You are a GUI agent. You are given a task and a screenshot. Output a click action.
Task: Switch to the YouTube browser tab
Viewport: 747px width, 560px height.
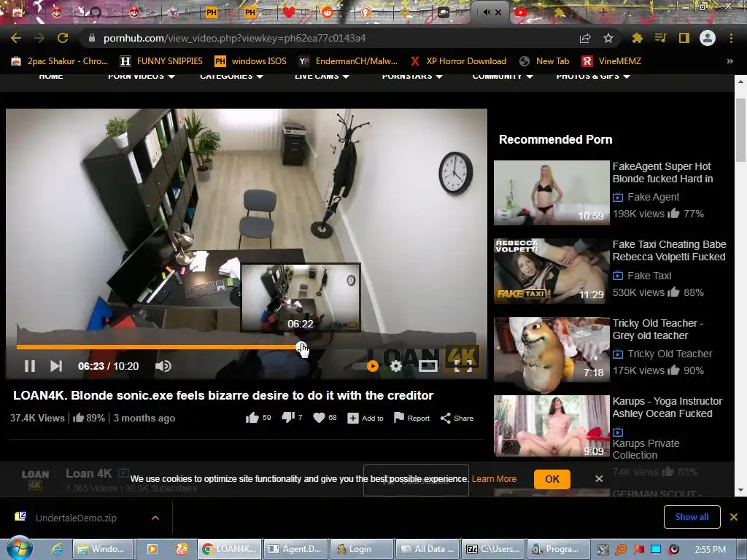click(x=521, y=12)
